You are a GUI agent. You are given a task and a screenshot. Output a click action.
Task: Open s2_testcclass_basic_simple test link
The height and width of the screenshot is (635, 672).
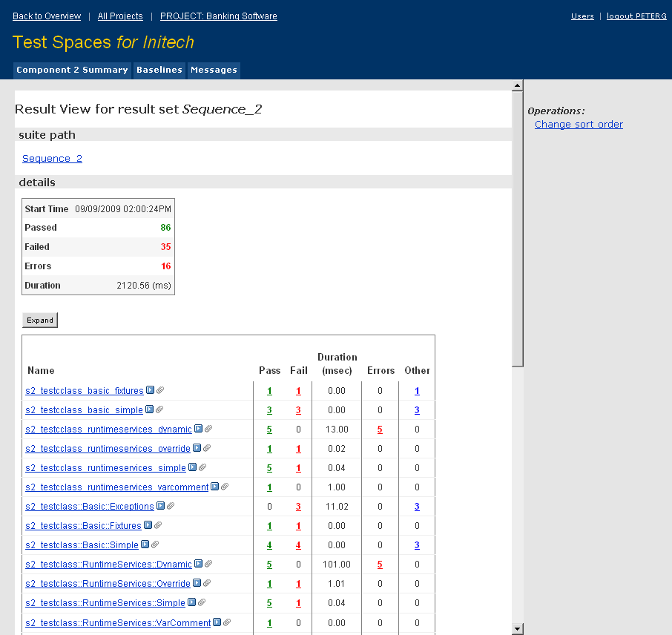point(84,410)
